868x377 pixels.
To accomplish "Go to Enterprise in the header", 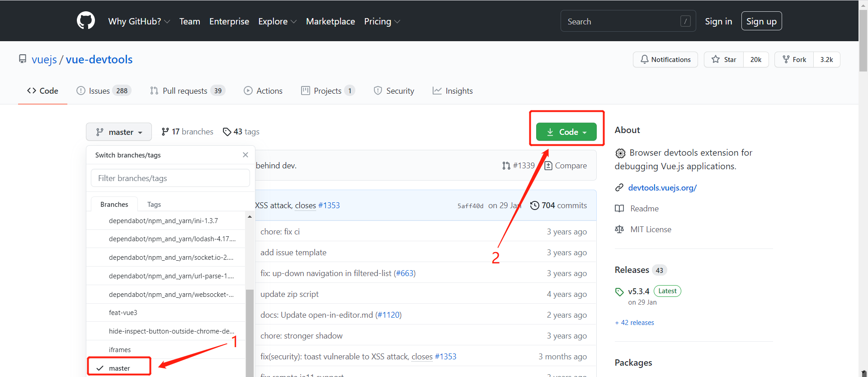I will (229, 21).
